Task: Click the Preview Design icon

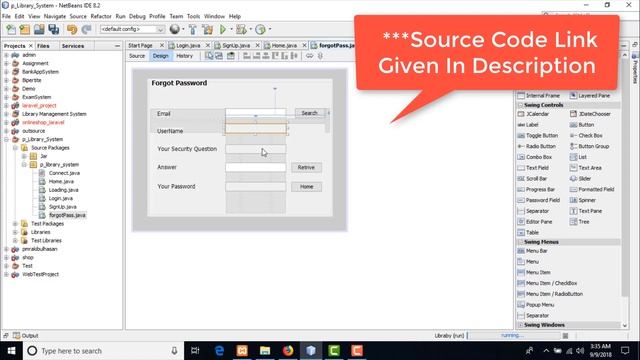Action: (x=231, y=56)
